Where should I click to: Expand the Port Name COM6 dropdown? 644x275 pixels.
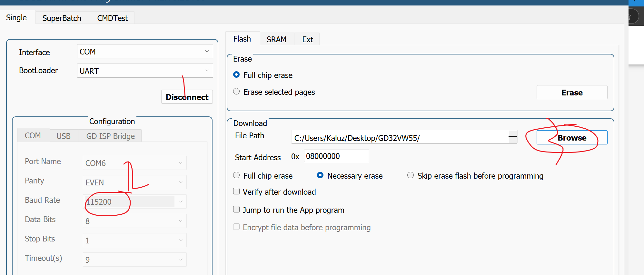[x=134, y=163]
